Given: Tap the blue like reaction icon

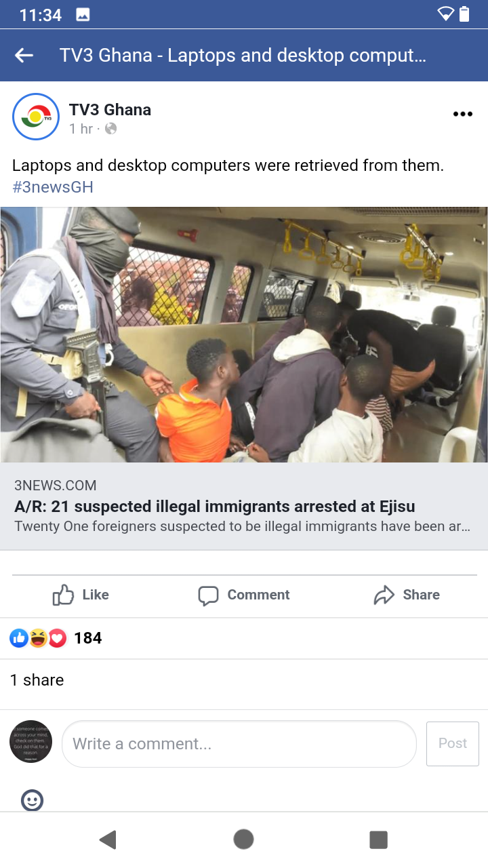Looking at the screenshot, I should [x=19, y=638].
